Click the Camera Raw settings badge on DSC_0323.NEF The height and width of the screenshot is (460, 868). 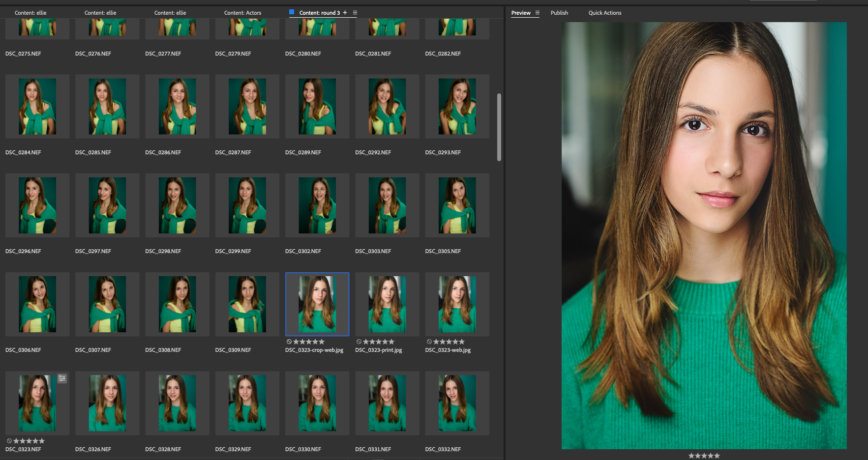point(62,378)
